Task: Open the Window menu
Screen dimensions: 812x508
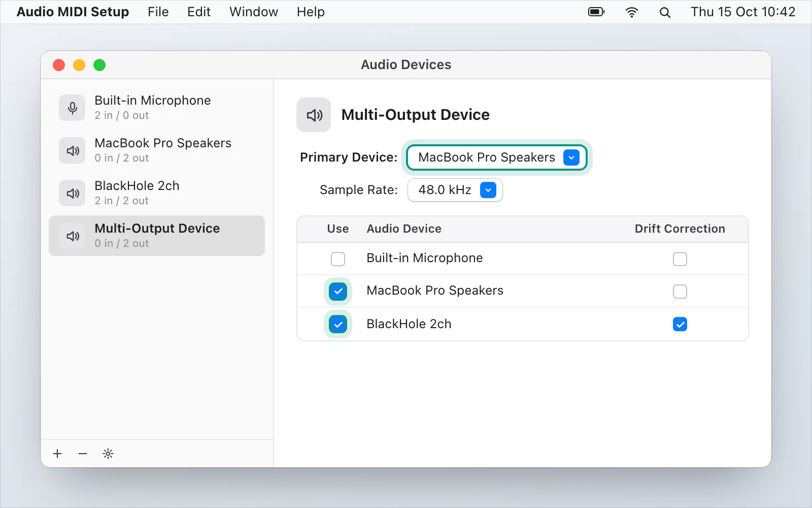Action: coord(254,12)
